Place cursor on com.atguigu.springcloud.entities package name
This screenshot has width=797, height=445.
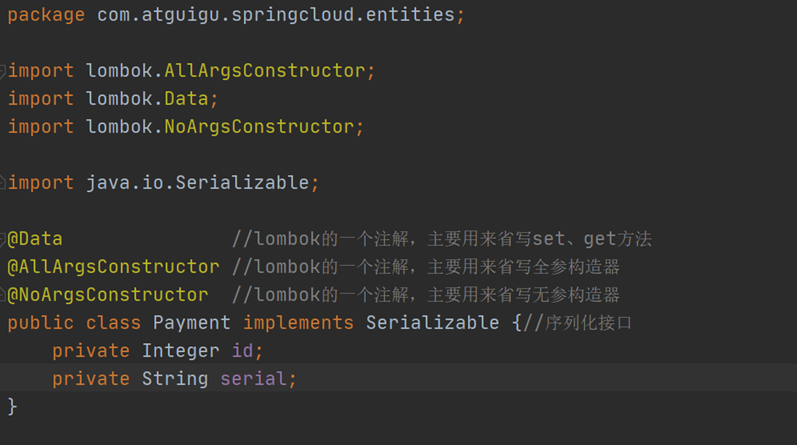pyautogui.click(x=275, y=15)
